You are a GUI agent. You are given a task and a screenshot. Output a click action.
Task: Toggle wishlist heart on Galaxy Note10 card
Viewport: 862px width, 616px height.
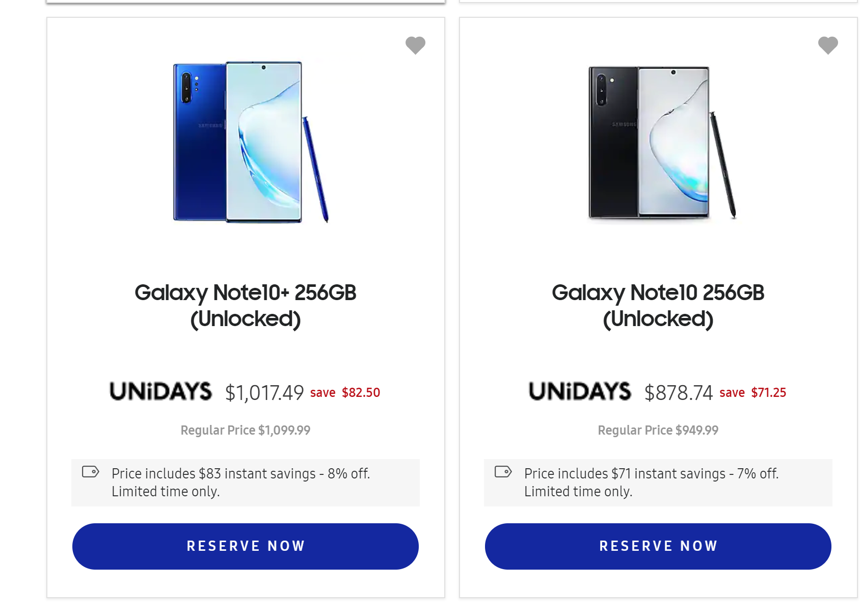[828, 45]
